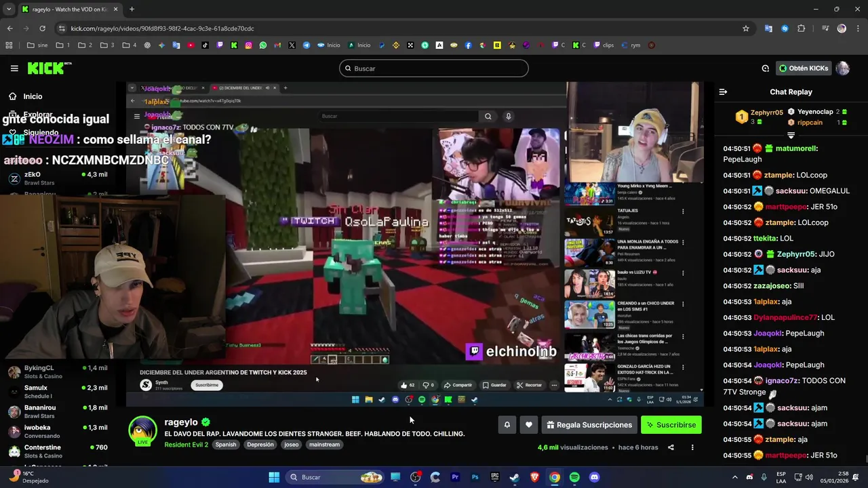Click the KICK logo

(49, 68)
